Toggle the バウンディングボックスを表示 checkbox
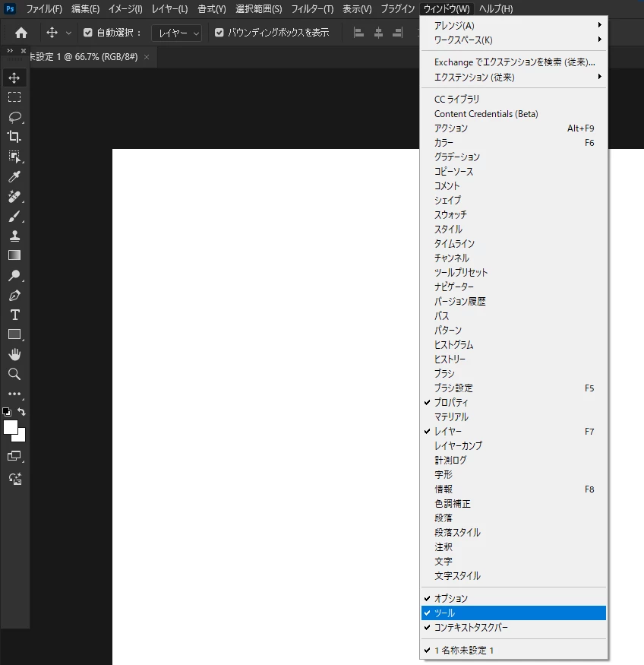Screen dimensions: 644x665 tap(219, 33)
